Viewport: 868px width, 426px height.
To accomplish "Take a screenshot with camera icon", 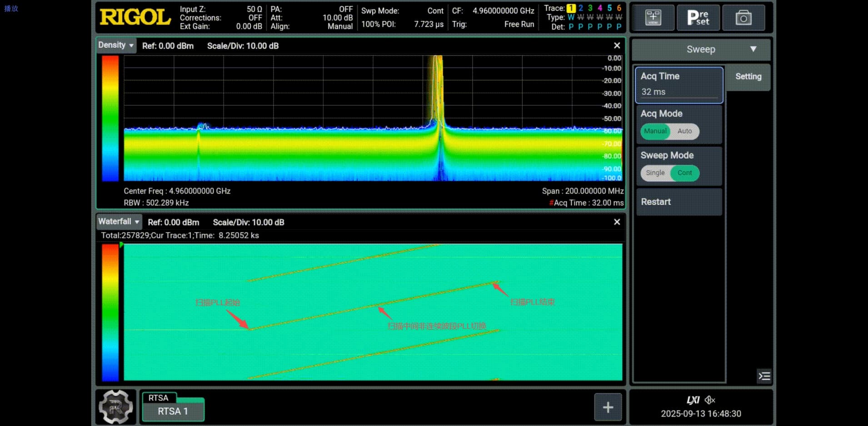I will click(x=743, y=18).
